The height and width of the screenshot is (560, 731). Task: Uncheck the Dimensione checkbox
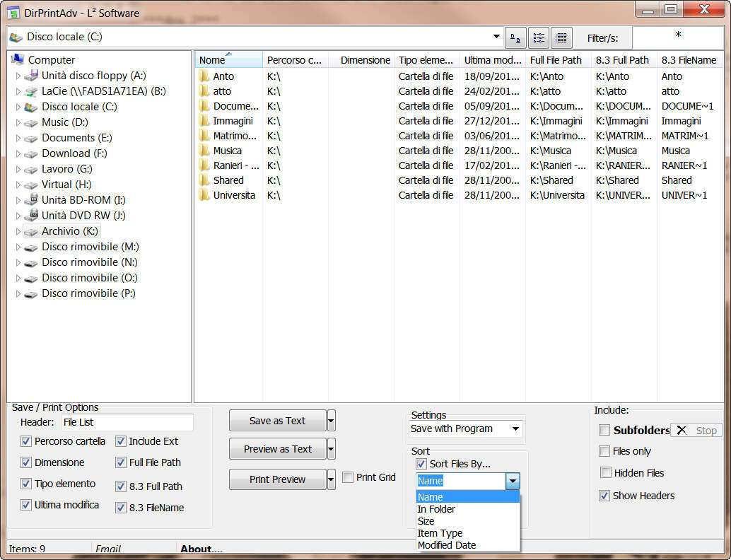click(26, 462)
